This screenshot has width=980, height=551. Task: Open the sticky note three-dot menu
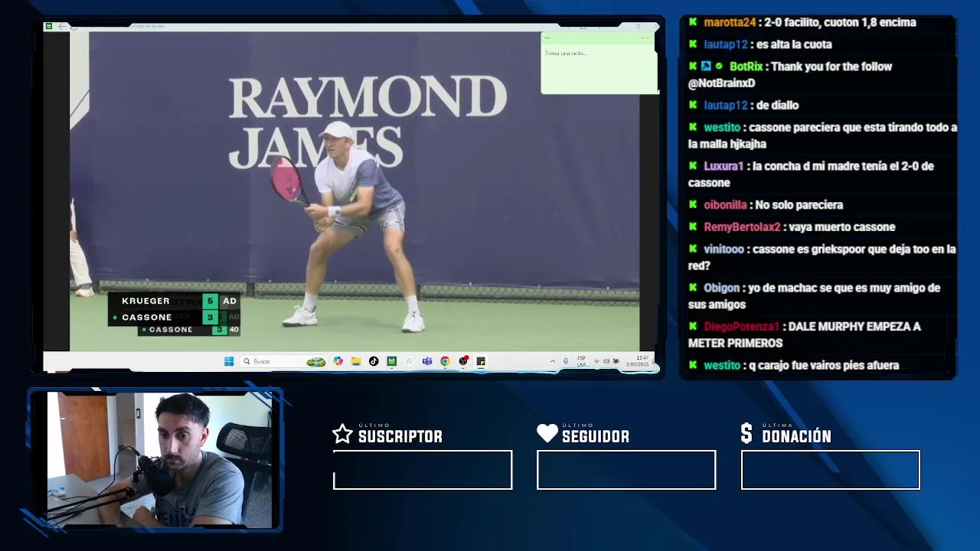[645, 37]
